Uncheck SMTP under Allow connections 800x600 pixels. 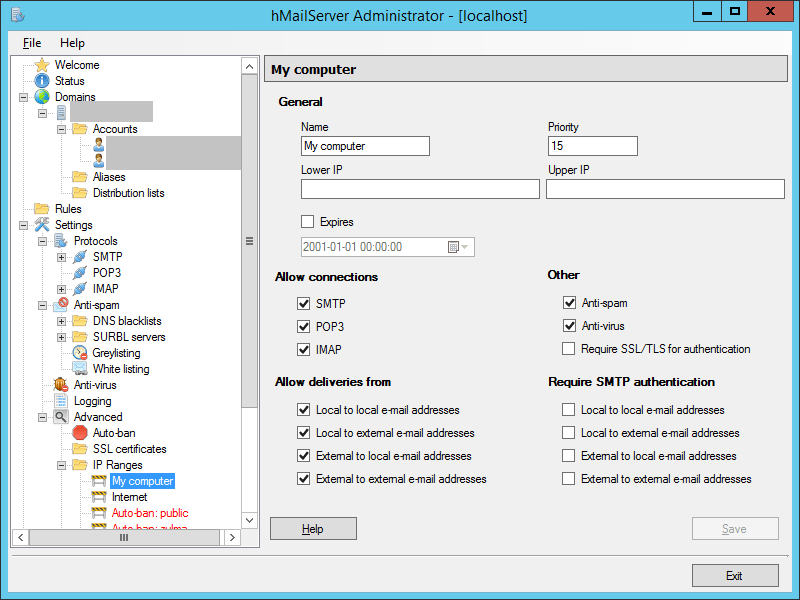(x=304, y=304)
